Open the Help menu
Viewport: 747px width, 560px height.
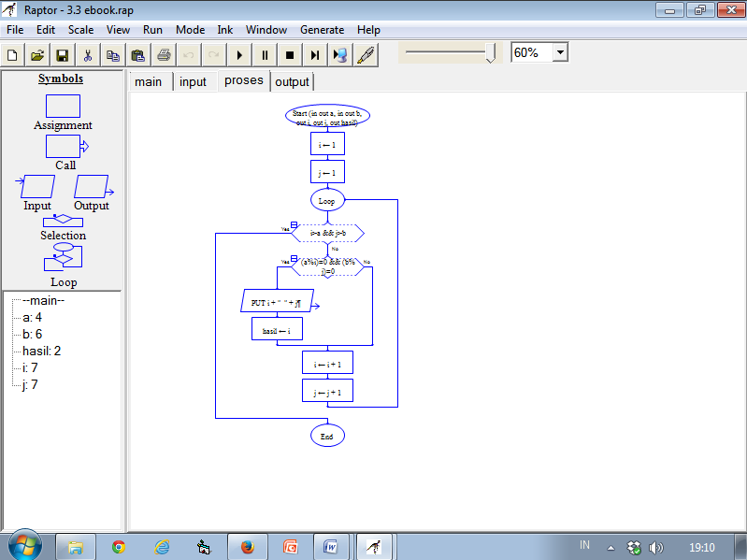click(368, 30)
